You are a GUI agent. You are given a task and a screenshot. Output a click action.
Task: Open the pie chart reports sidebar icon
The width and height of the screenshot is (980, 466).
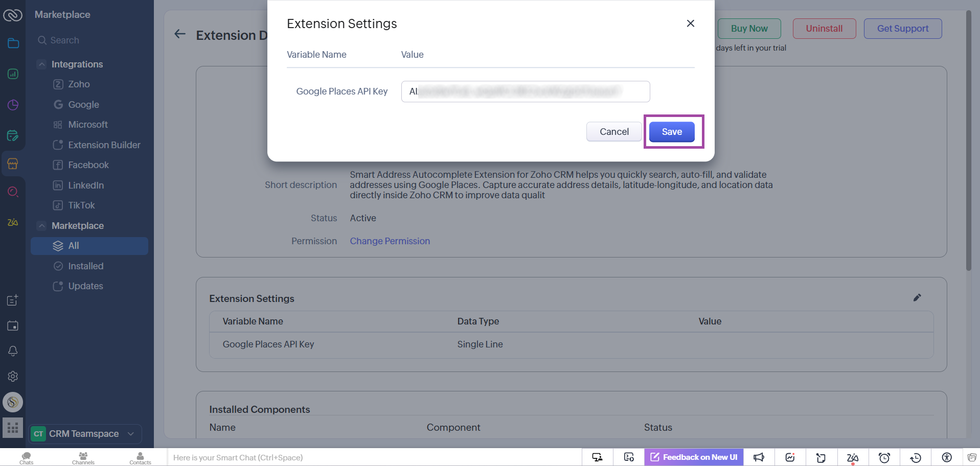(13, 105)
